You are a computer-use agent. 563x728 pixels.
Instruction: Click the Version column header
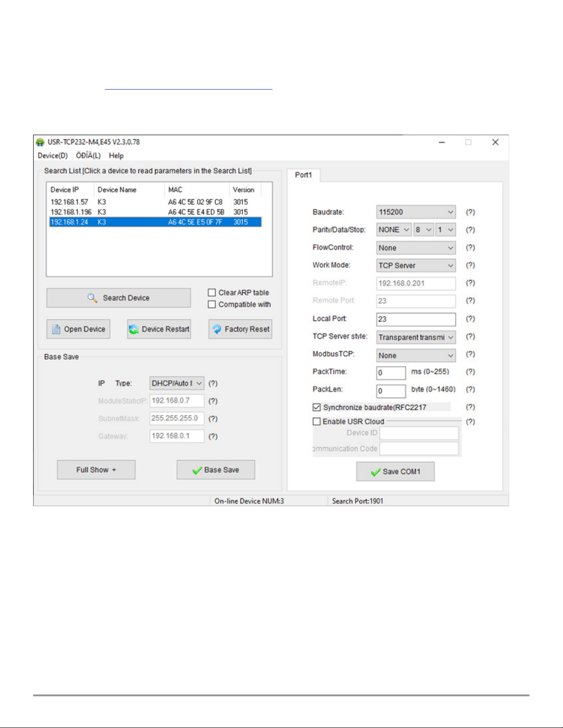point(245,190)
